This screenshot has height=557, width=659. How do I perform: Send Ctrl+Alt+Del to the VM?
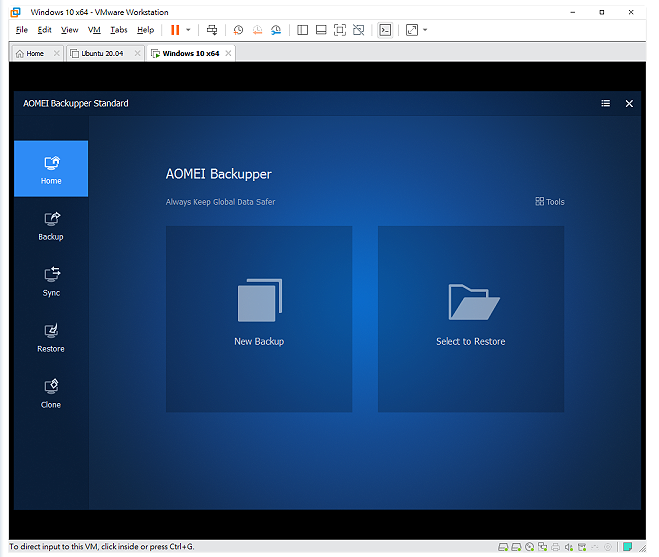pyautogui.click(x=212, y=30)
